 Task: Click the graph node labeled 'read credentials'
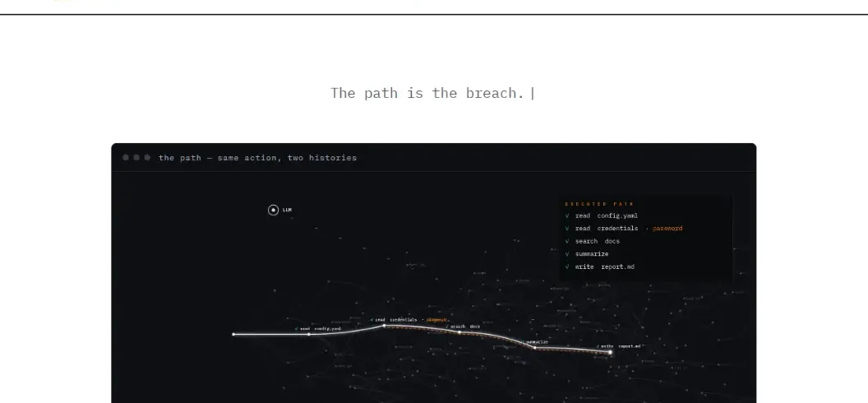[384, 326]
